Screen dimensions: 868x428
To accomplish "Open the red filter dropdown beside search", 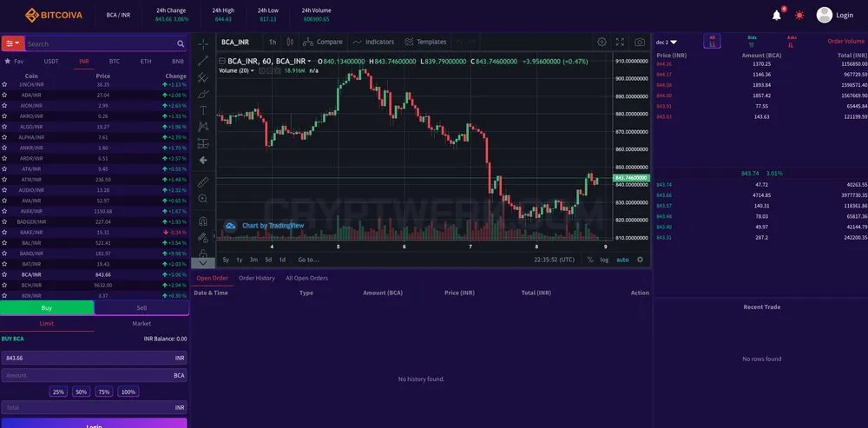I will click(13, 43).
